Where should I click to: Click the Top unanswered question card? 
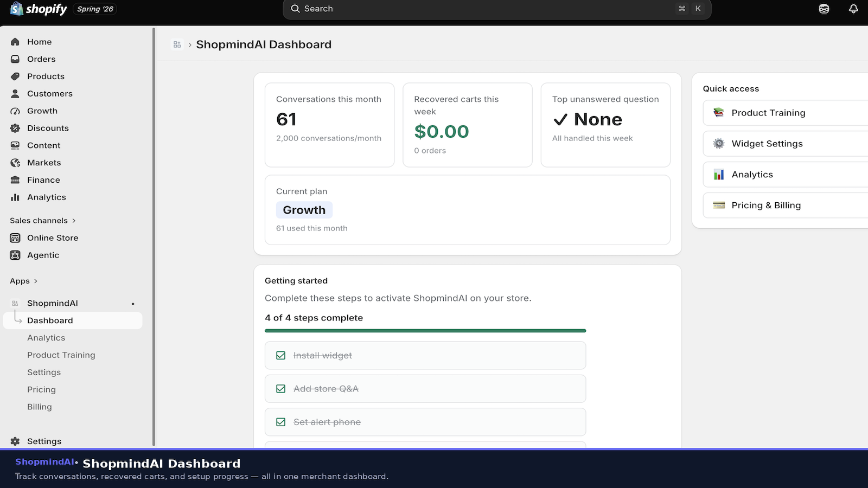point(605,125)
